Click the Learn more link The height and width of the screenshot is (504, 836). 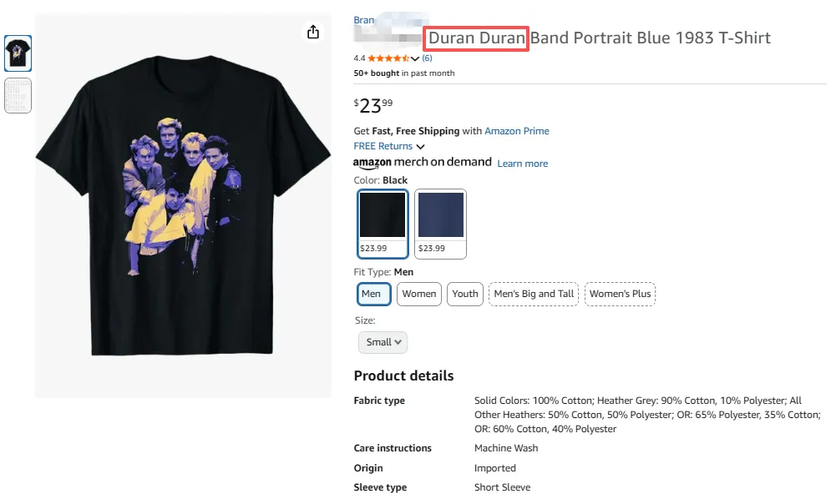pos(523,164)
